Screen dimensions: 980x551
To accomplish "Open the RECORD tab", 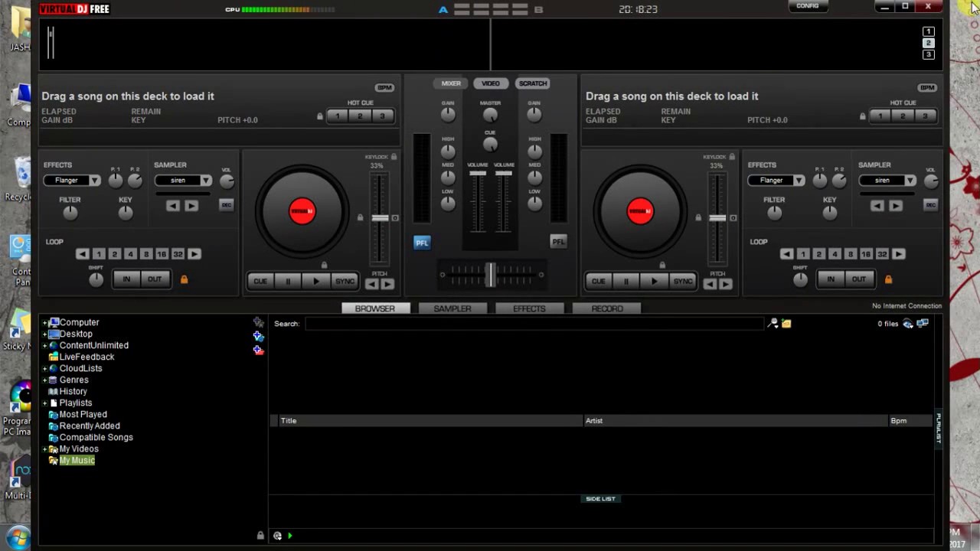I will coord(607,308).
